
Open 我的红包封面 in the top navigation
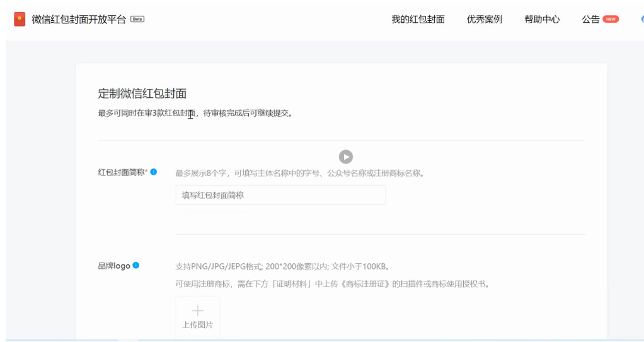tap(418, 20)
